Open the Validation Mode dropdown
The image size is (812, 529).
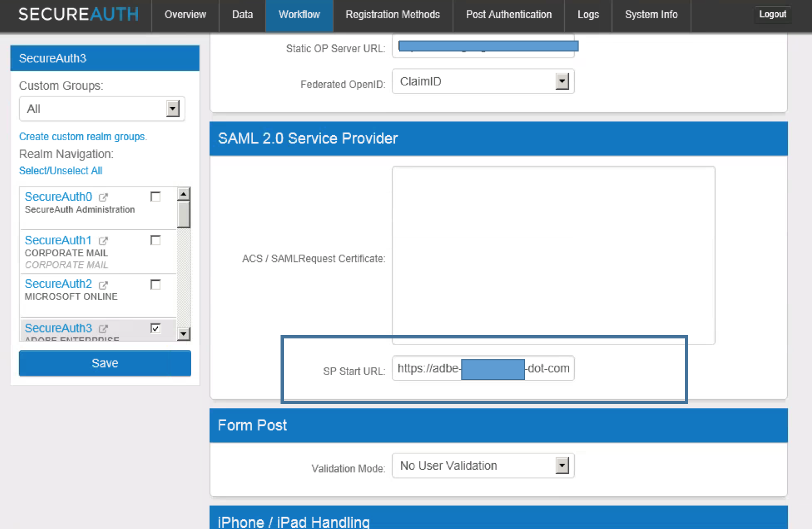562,465
